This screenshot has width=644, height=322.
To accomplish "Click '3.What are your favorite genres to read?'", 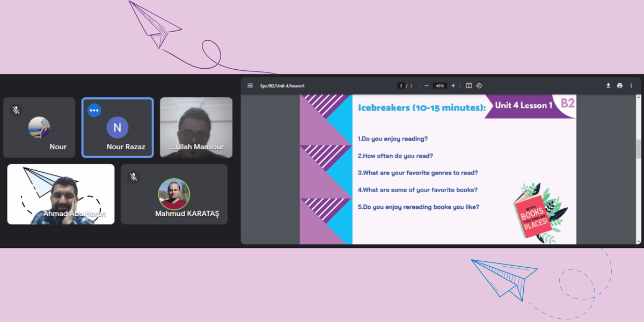I will pos(418,173).
